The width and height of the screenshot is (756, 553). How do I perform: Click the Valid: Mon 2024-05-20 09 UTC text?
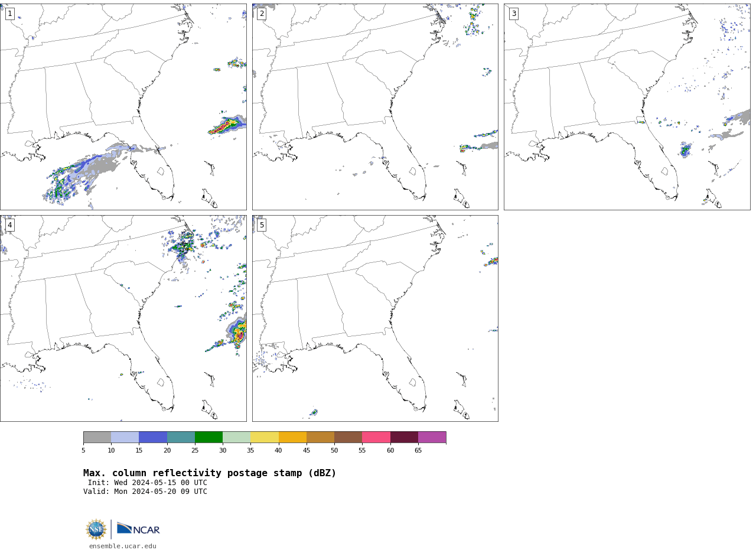click(145, 492)
